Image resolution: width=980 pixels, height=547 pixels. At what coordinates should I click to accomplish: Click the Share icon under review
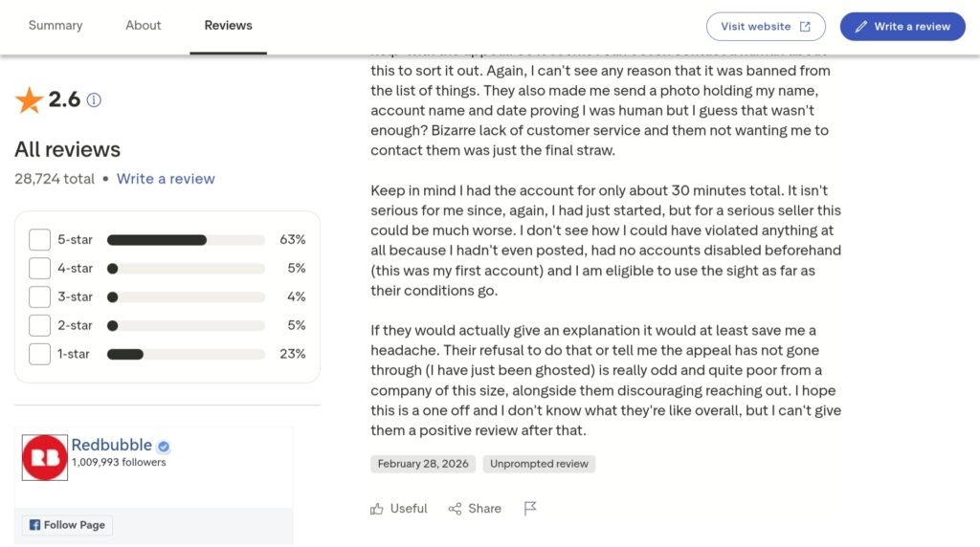click(x=456, y=509)
